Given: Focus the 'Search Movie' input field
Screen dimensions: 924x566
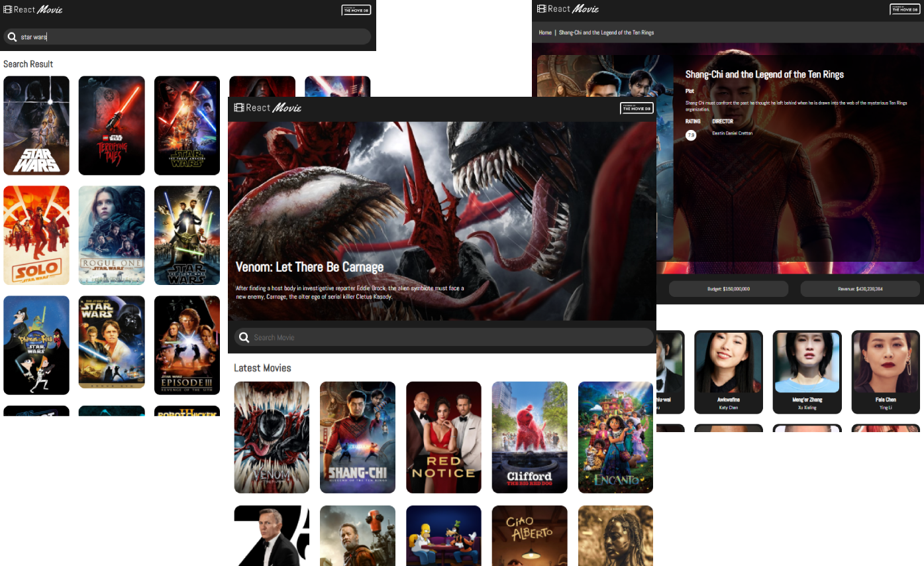Looking at the screenshot, I should click(444, 337).
